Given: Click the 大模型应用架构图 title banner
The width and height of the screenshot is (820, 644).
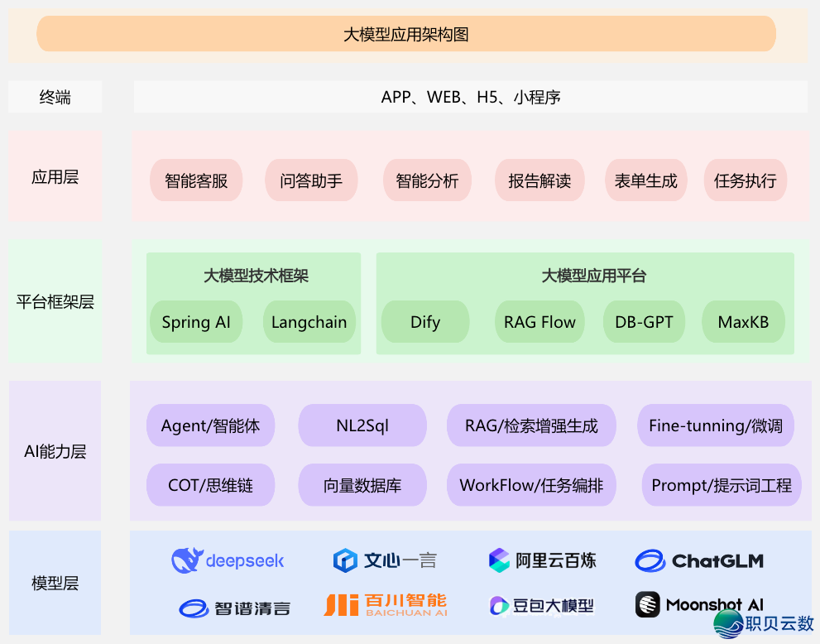Looking at the screenshot, I should [405, 34].
